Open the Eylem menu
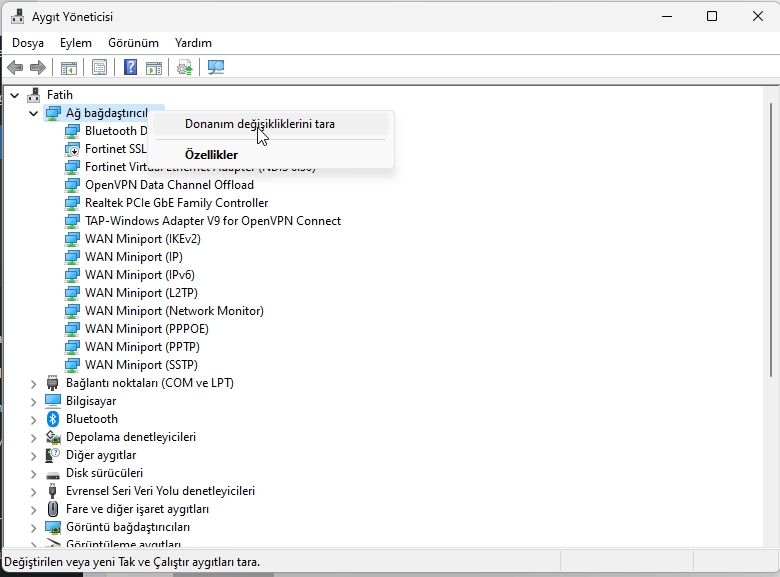Screen dimensions: 780x577 76,43
